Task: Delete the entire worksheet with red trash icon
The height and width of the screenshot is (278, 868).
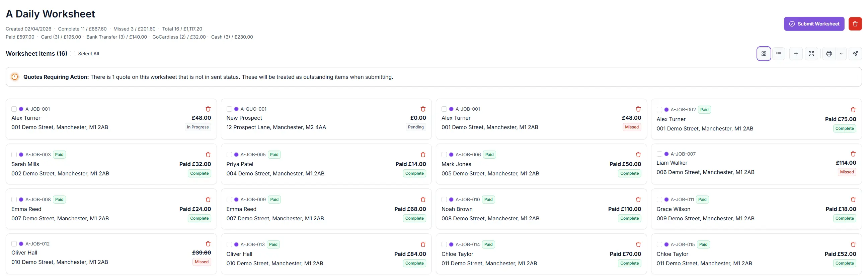Action: tap(855, 23)
